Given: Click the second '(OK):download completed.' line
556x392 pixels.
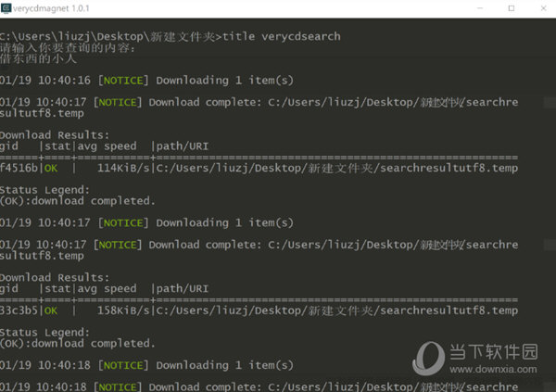Looking at the screenshot, I should tap(78, 344).
